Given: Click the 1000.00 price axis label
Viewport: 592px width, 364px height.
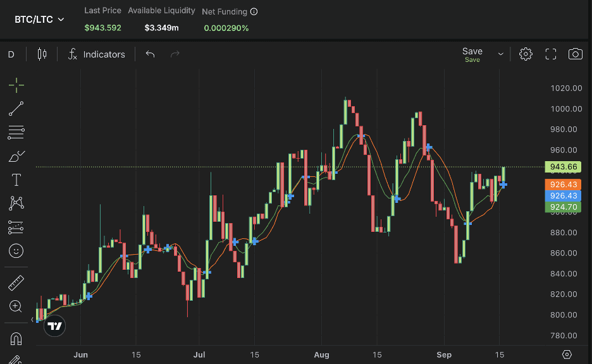Looking at the screenshot, I should [566, 109].
